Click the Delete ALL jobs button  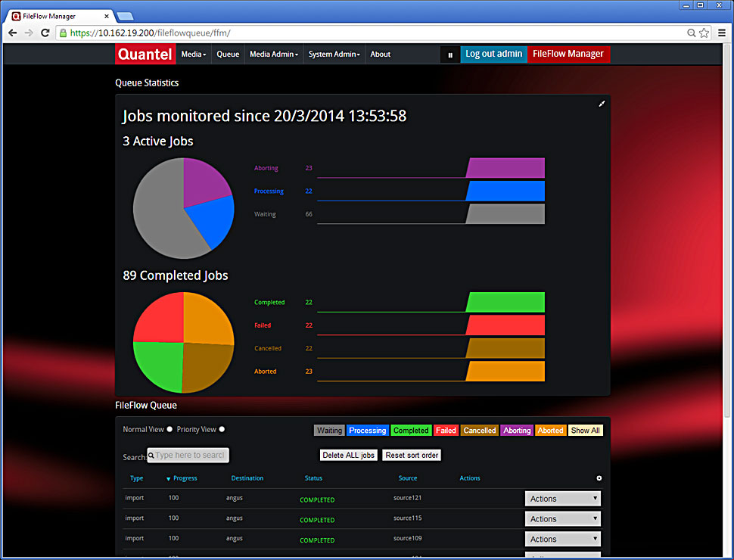coord(347,455)
